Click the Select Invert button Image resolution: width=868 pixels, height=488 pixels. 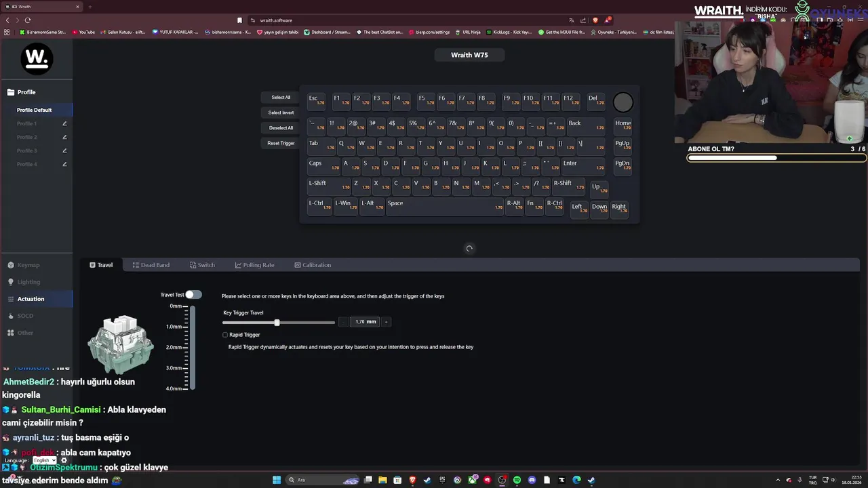pyautogui.click(x=281, y=113)
